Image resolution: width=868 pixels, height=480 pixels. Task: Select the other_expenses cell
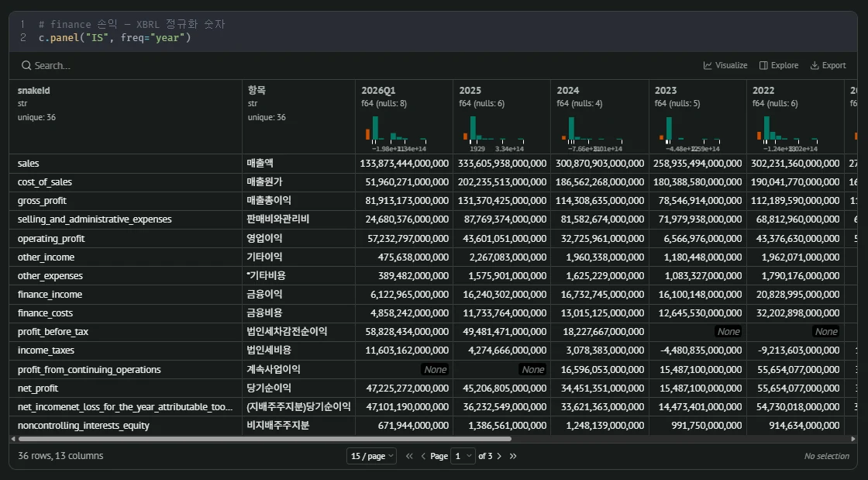coord(126,276)
